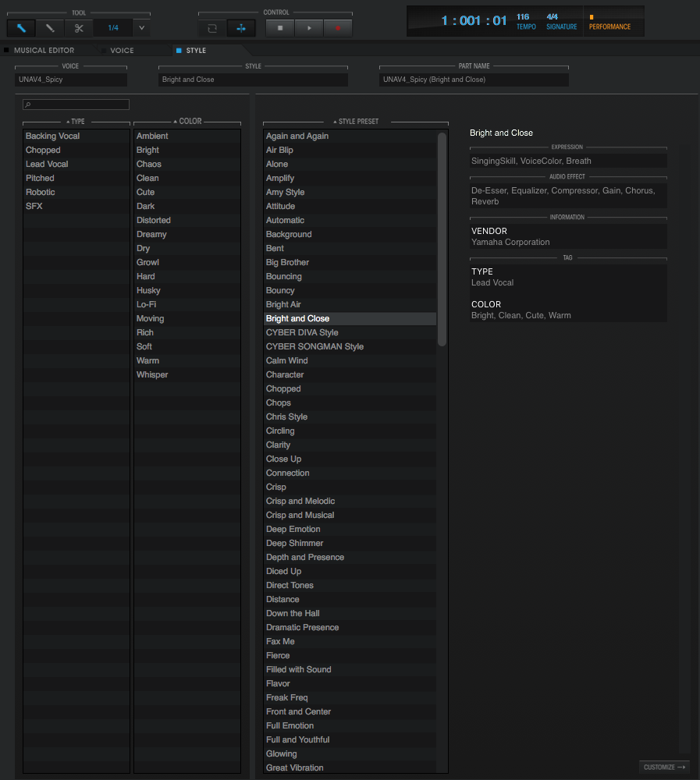The height and width of the screenshot is (780, 700).
Task: Open the Customize panel button
Action: 664,767
